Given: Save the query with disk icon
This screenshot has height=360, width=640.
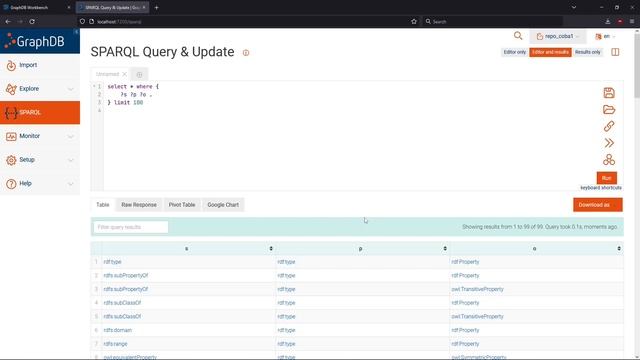Looking at the screenshot, I should (x=609, y=93).
